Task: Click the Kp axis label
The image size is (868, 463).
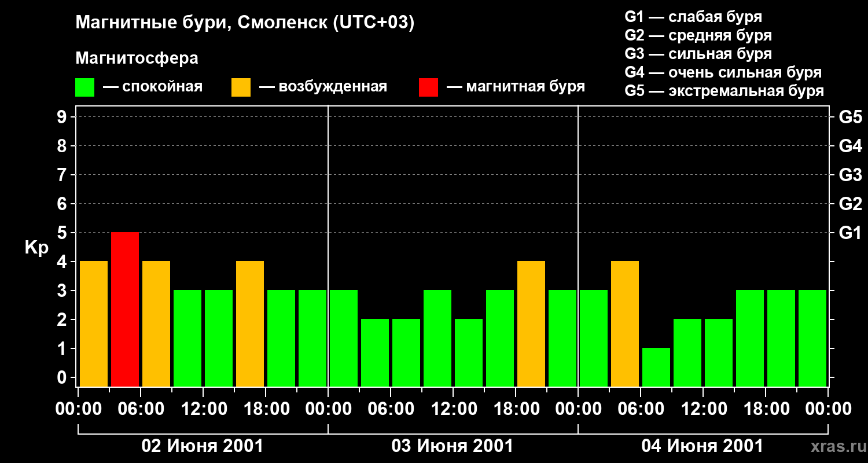Action: coord(36,248)
